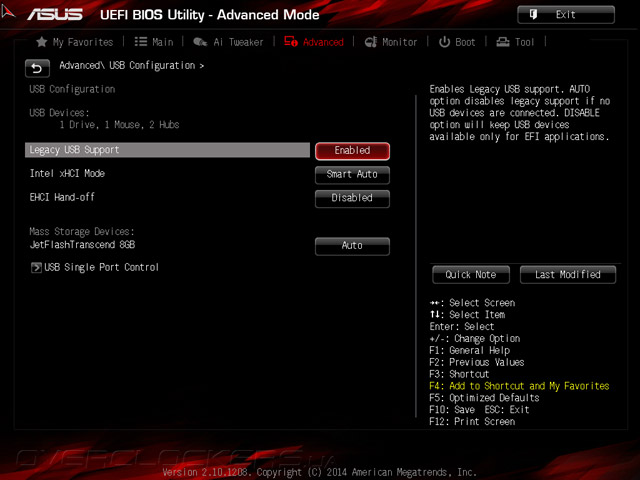This screenshot has width=640, height=480.
Task: Click Advanced\ USB Configuration breadcrumb
Action: pos(131,65)
